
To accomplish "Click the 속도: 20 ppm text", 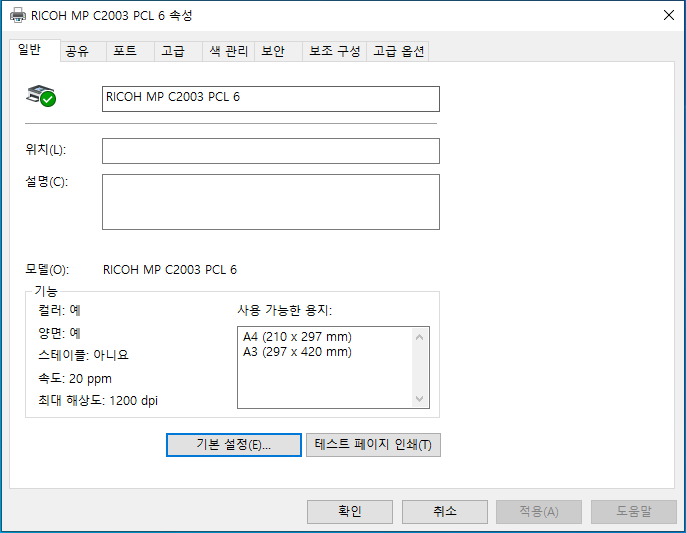I will pos(75,379).
